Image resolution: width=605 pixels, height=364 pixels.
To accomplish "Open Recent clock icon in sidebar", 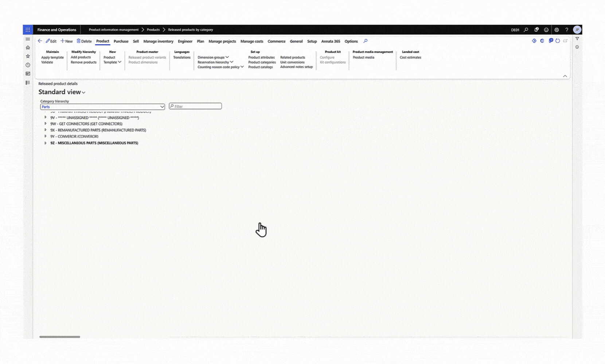I will click(28, 65).
